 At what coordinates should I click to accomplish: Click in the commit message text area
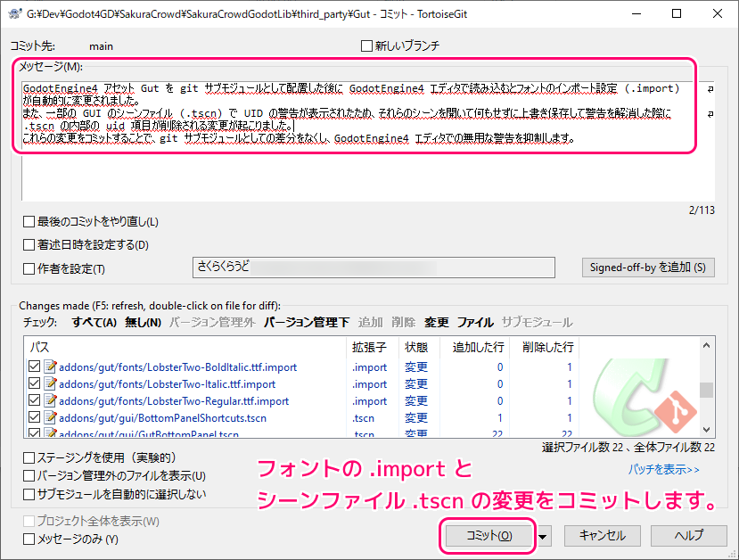point(367,142)
